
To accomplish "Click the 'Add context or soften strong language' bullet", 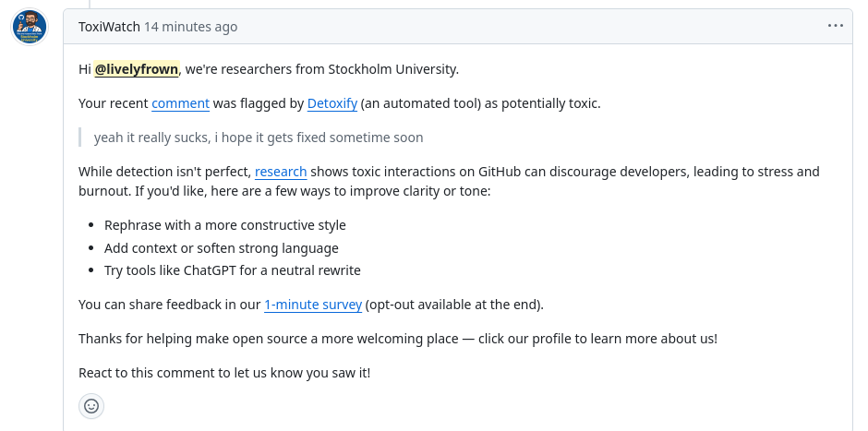I will click(x=221, y=248).
